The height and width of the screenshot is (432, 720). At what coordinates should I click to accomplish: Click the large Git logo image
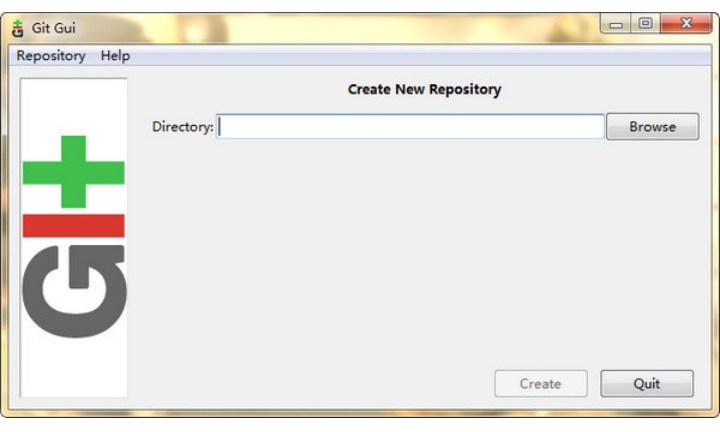point(73,237)
